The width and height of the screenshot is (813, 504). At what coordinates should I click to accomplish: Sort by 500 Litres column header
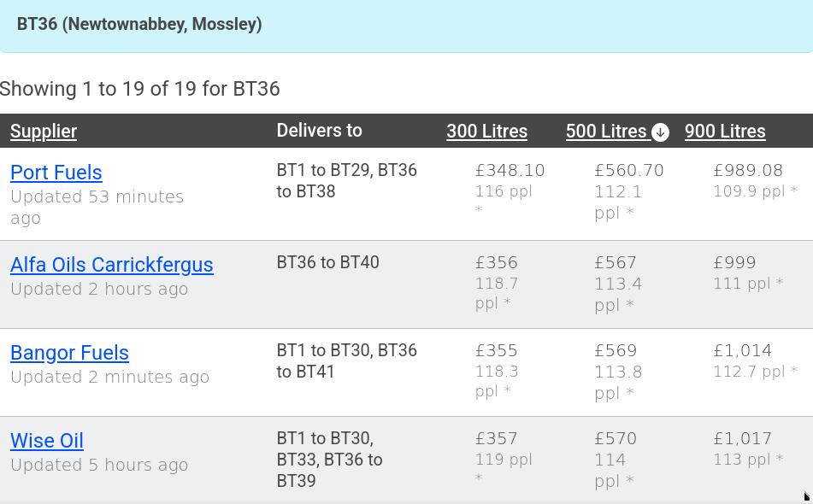(605, 132)
